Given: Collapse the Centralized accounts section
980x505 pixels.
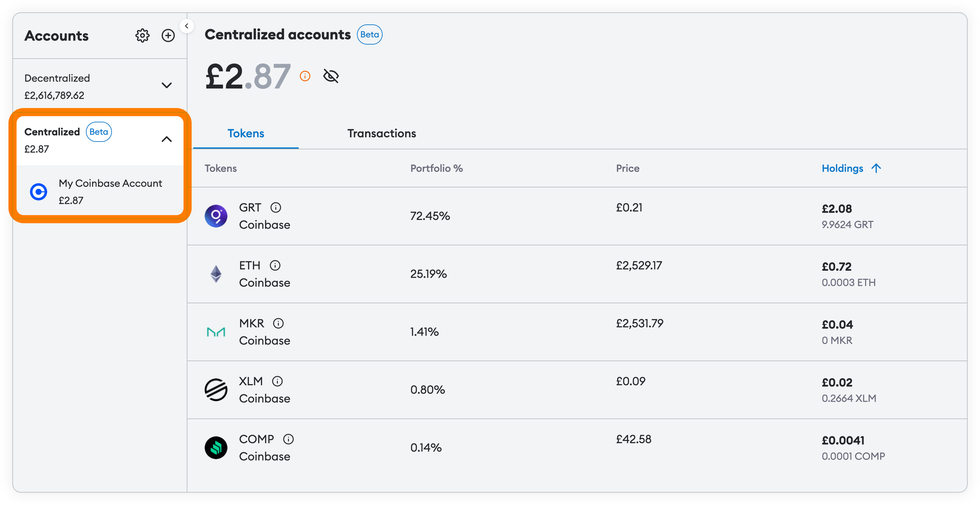Looking at the screenshot, I should click(x=167, y=139).
